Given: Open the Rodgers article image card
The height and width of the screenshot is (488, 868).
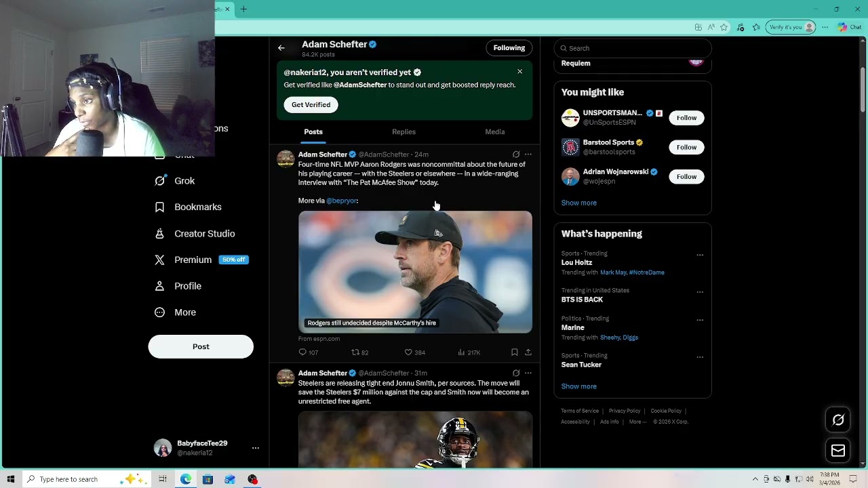Looking at the screenshot, I should point(415,272).
